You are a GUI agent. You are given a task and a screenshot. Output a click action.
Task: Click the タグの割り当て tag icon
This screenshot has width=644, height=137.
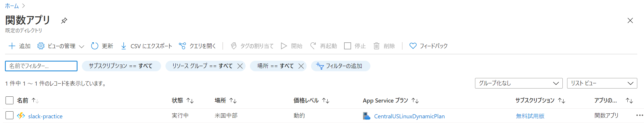pyautogui.click(x=234, y=46)
